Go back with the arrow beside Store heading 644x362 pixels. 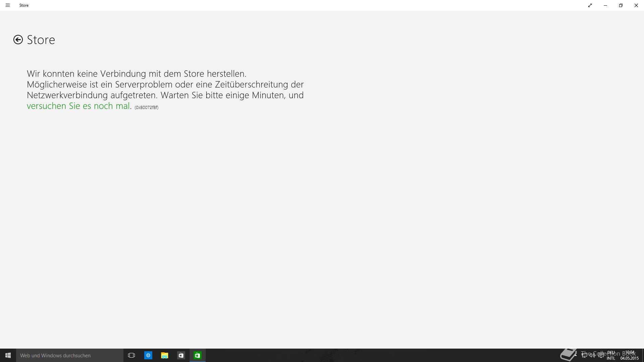(18, 40)
